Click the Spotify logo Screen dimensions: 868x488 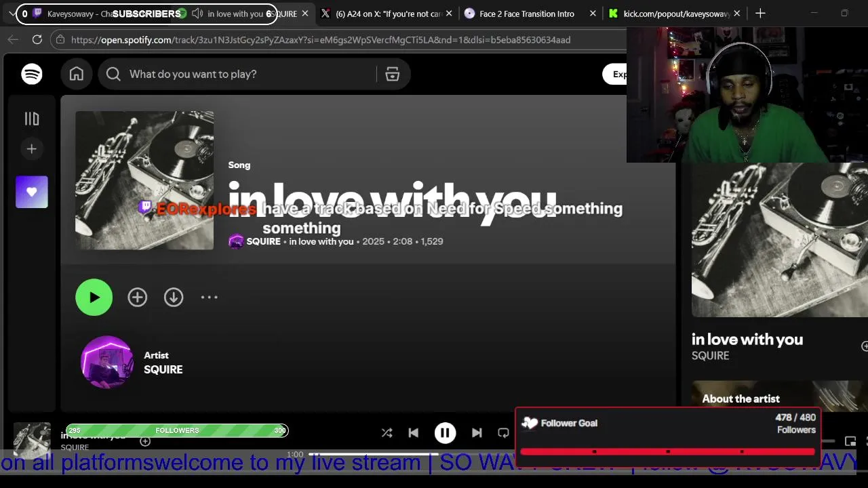32,74
